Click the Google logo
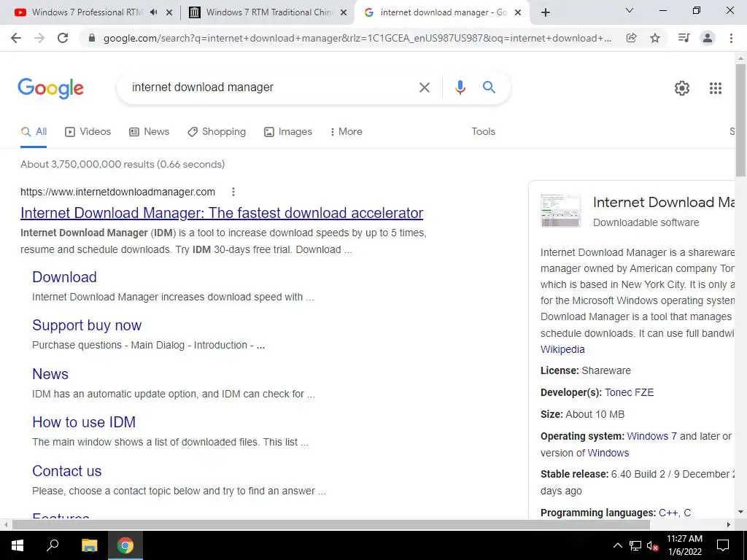Image resolution: width=747 pixels, height=560 pixels. 50,88
